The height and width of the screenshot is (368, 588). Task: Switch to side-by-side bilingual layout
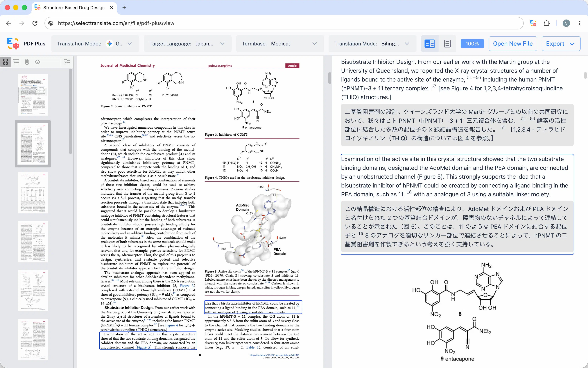tap(430, 44)
